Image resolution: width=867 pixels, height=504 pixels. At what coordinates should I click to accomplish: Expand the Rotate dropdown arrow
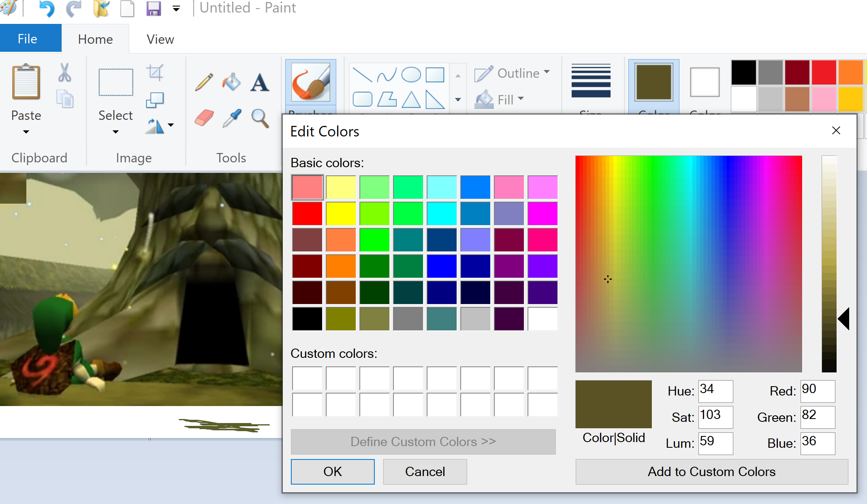[171, 125]
